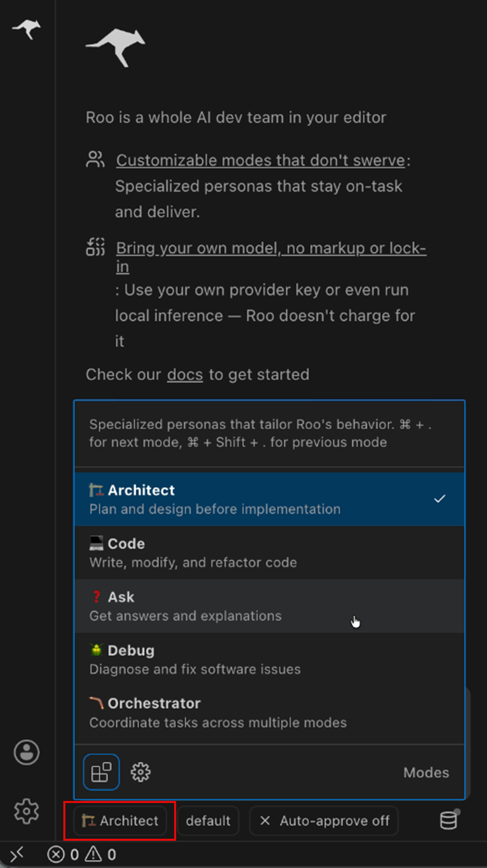Click the remote window icon in status bar
This screenshot has height=868, width=487.
pos(17,855)
